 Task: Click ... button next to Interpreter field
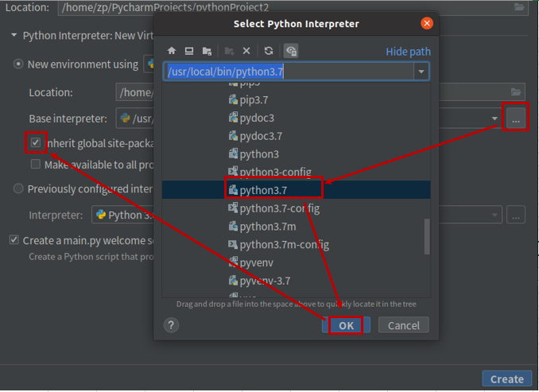coord(516,215)
